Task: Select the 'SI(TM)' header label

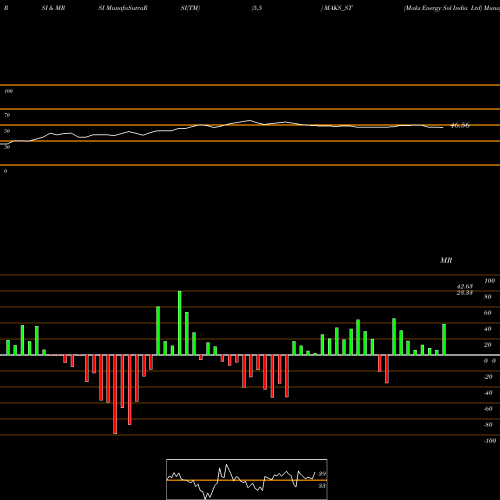Action: [190, 8]
